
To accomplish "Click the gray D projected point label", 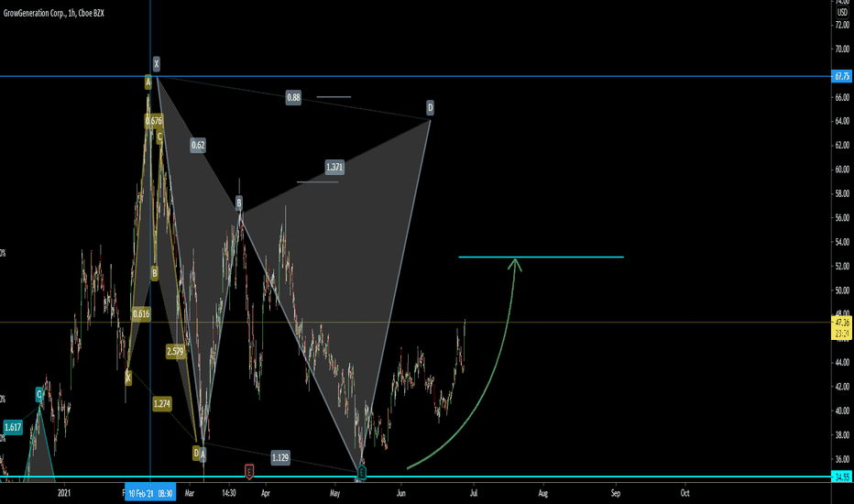I will pos(430,108).
